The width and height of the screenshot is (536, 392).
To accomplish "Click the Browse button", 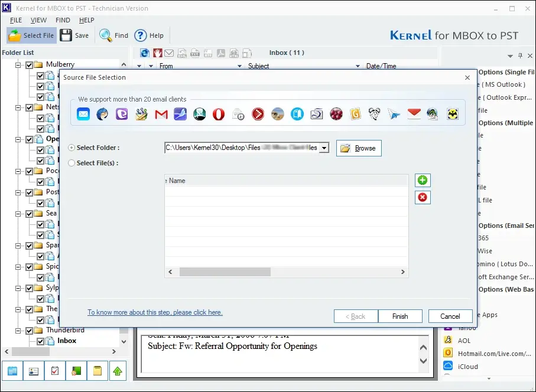I will [359, 148].
